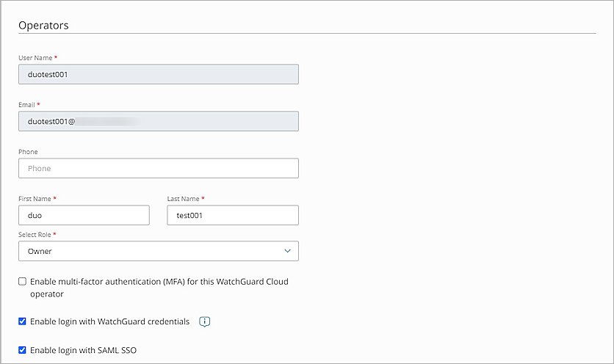The width and height of the screenshot is (614, 364).
Task: Enable multi-factor authentication checkbox
Action: point(22,282)
